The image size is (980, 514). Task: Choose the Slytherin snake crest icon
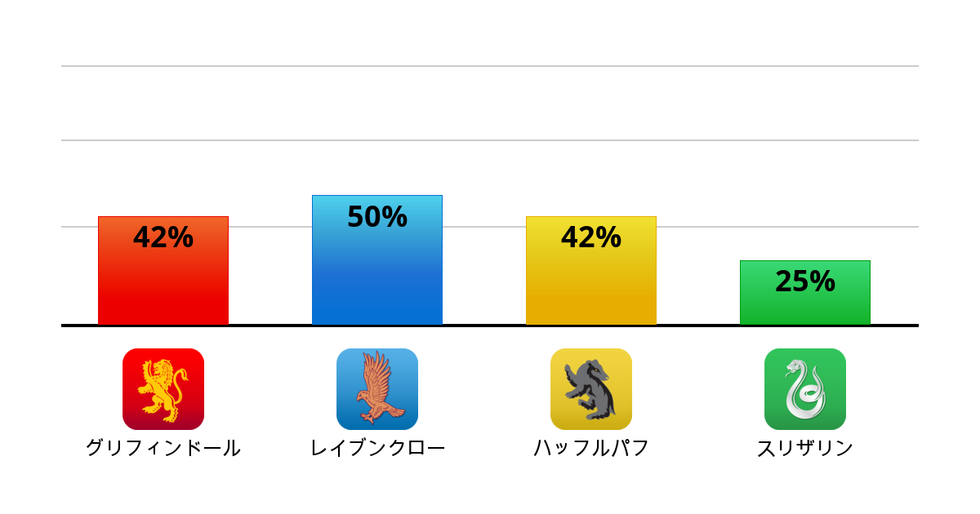coord(805,389)
